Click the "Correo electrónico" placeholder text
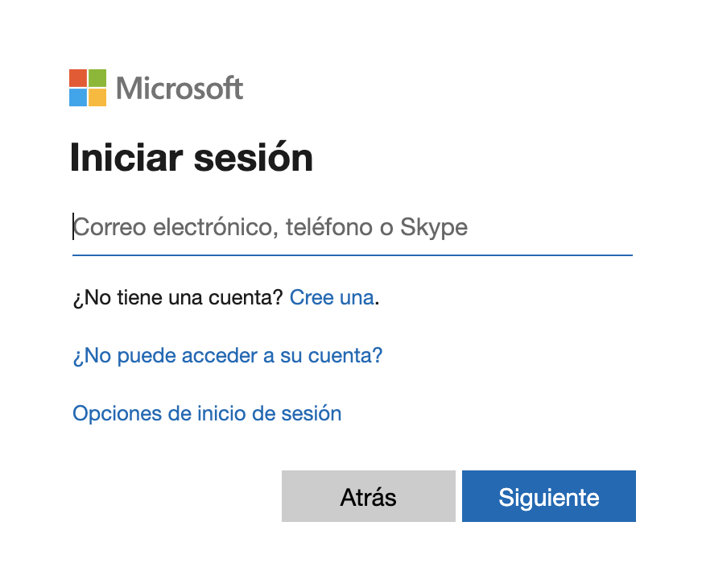 (x=175, y=226)
